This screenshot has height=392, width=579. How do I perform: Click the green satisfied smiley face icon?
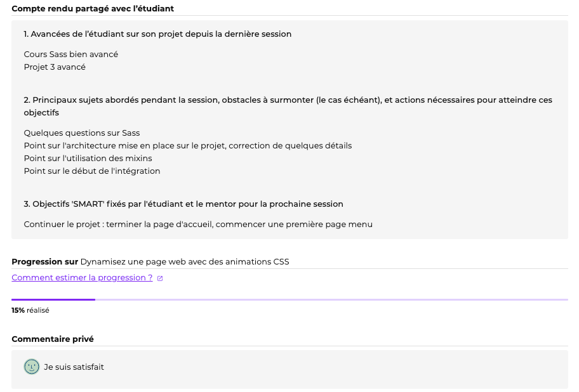click(32, 367)
